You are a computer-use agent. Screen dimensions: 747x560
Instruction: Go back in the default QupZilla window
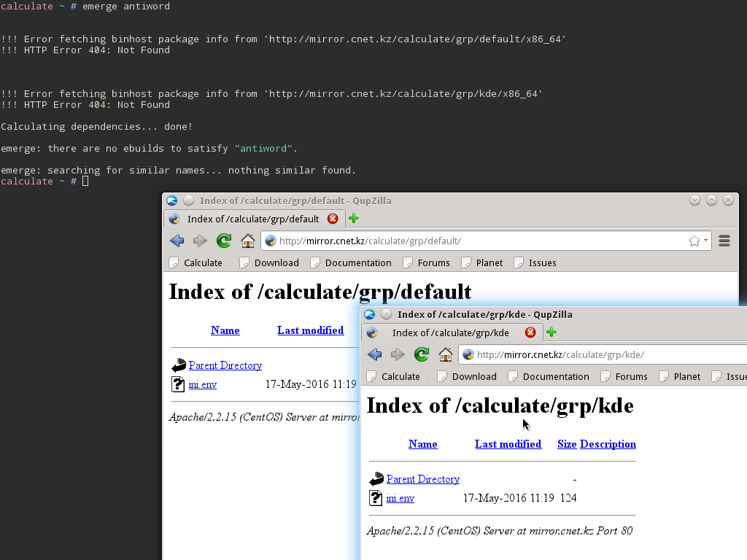[x=177, y=241]
